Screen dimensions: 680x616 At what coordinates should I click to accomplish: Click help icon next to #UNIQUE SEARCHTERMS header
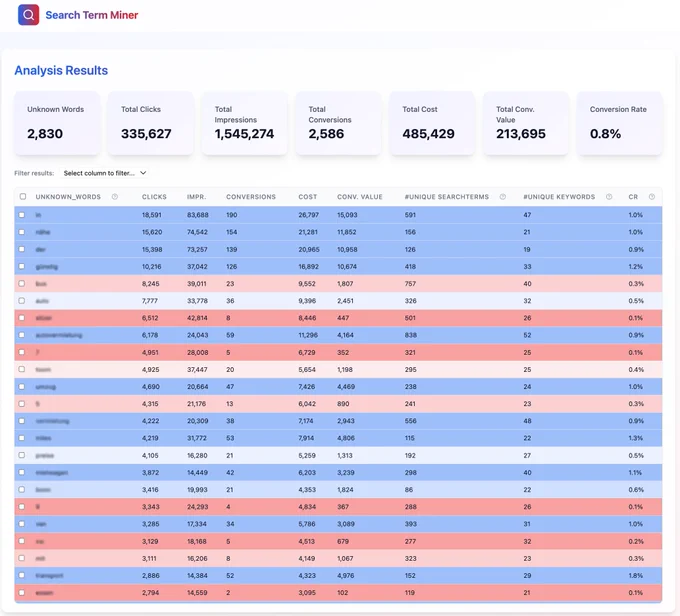pos(503,197)
